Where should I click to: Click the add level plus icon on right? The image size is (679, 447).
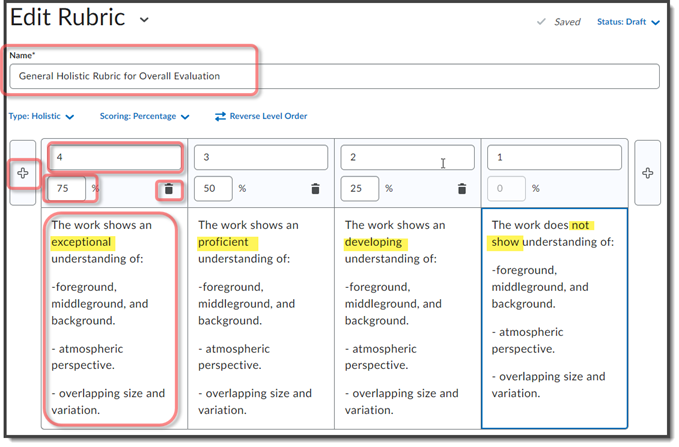(x=647, y=173)
